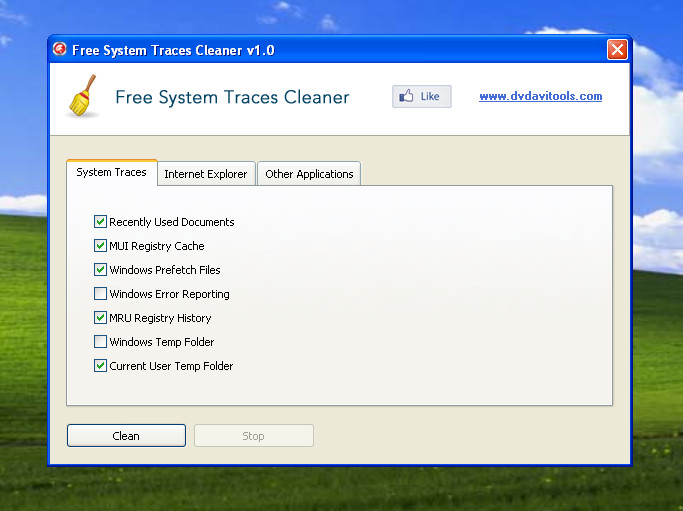The height and width of the screenshot is (511, 683).
Task: Click the red app icon in title bar
Action: (60, 49)
